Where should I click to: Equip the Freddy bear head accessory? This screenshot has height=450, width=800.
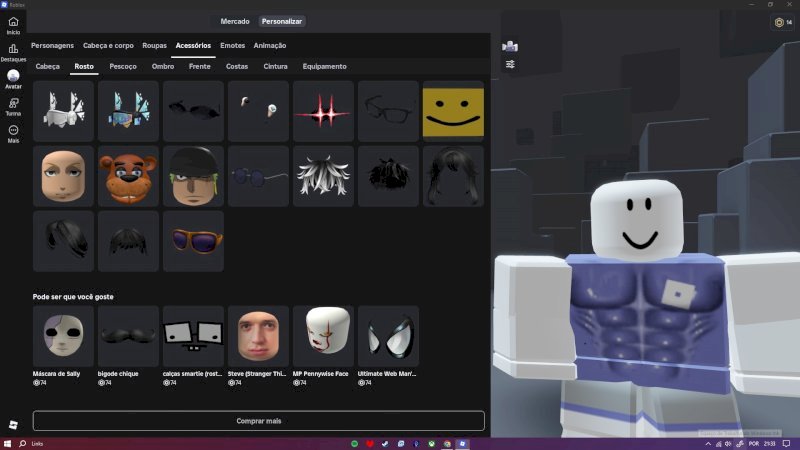pyautogui.click(x=128, y=176)
